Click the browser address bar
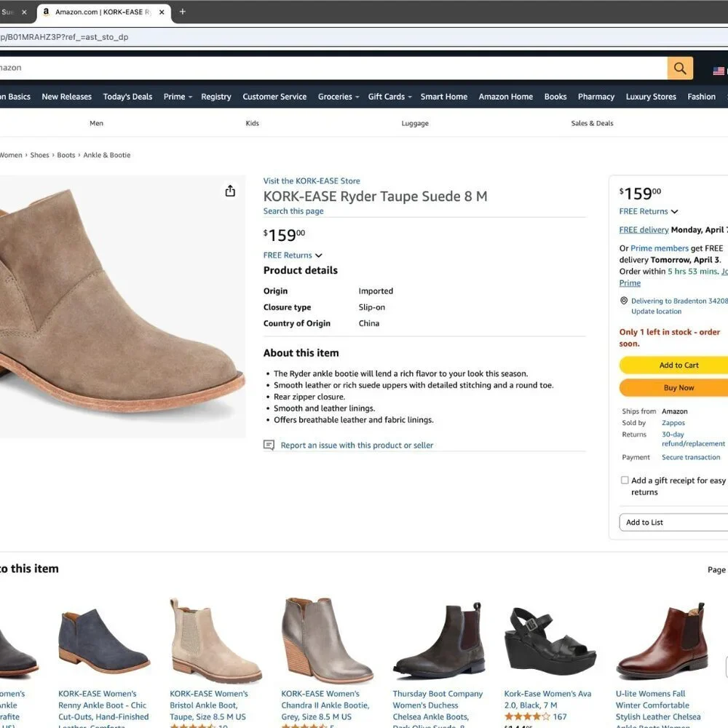This screenshot has width=728, height=728. (364, 37)
